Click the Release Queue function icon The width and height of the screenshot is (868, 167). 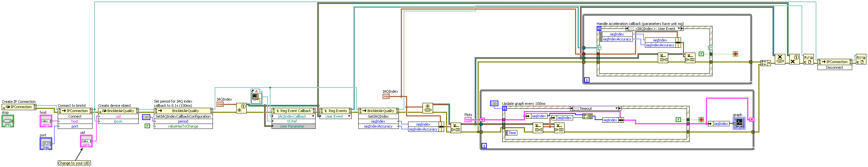pos(780,59)
